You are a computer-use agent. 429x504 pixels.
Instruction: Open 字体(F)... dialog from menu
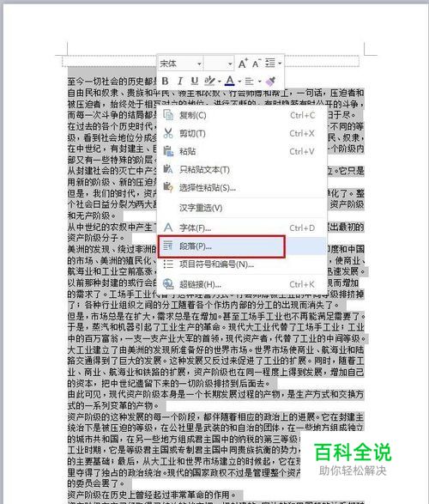pos(242,228)
